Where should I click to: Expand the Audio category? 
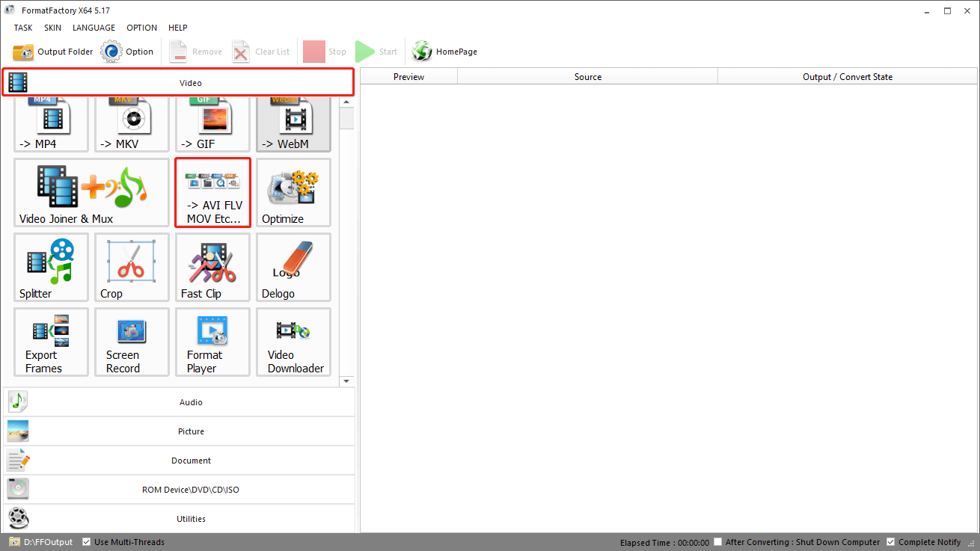[x=180, y=402]
